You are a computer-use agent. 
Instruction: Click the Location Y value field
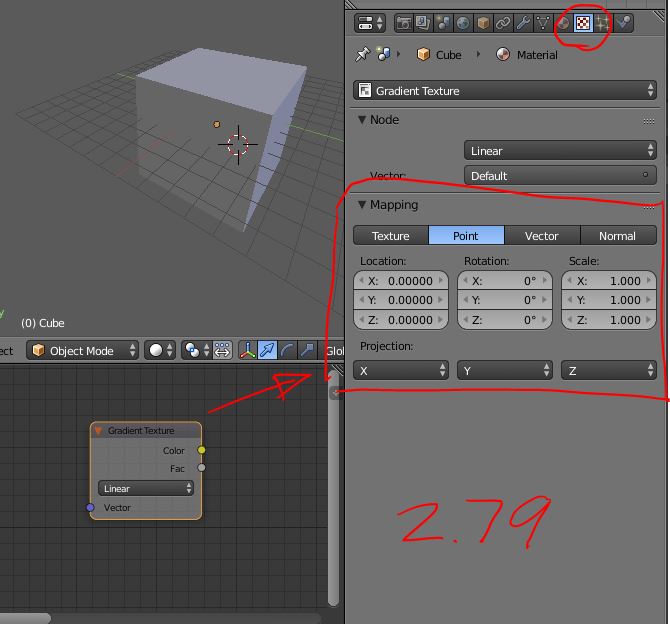pyautogui.click(x=401, y=300)
